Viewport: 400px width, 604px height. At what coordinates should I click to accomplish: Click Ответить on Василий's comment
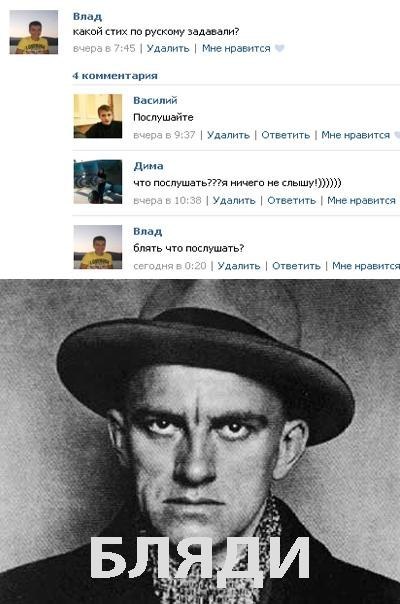point(286,135)
